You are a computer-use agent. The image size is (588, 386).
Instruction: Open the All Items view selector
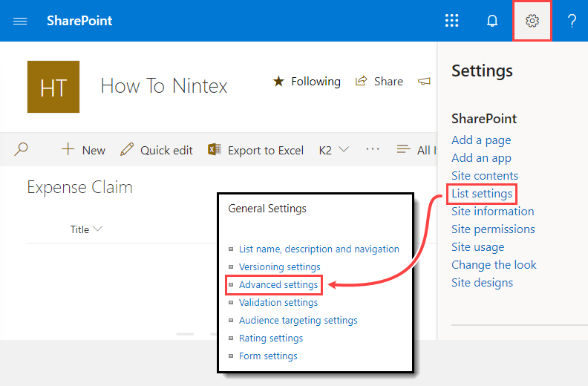coord(416,150)
